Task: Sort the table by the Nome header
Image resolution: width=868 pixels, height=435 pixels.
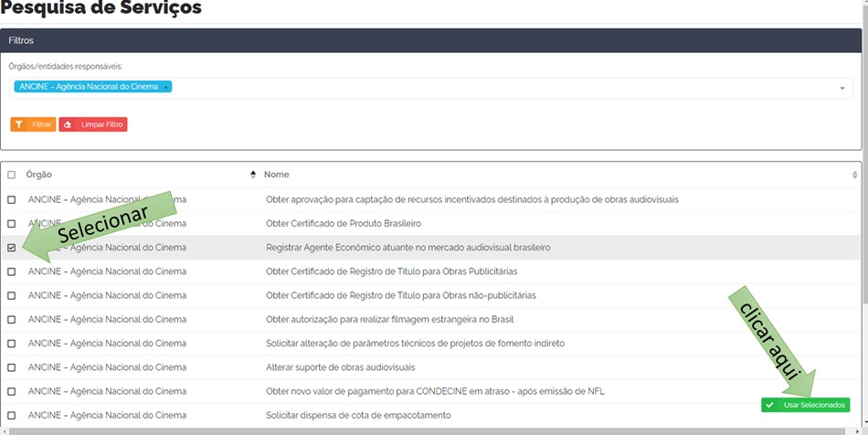Action: 277,175
